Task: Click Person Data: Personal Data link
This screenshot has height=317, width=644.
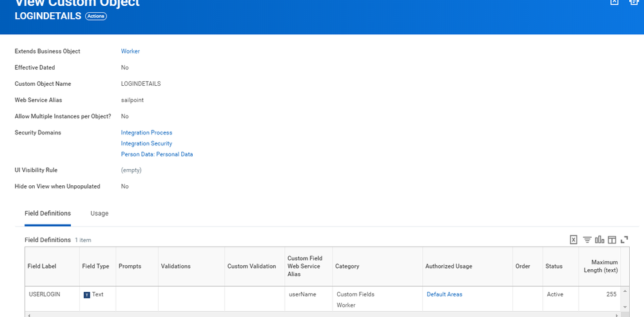Action: 157,154
